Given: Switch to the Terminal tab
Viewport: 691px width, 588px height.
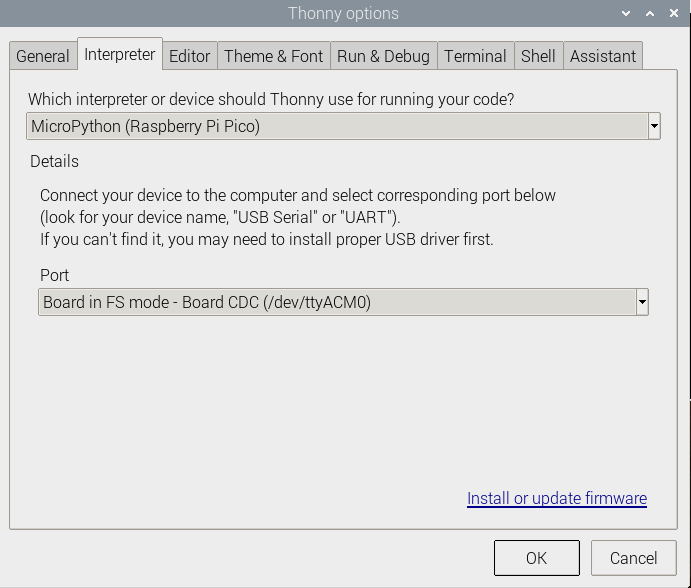Looking at the screenshot, I should click(x=475, y=56).
